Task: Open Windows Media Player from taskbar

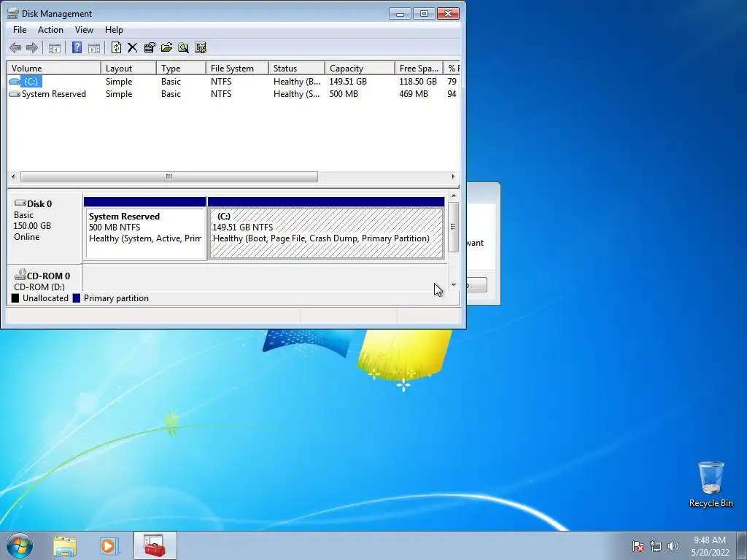Action: coord(108,546)
